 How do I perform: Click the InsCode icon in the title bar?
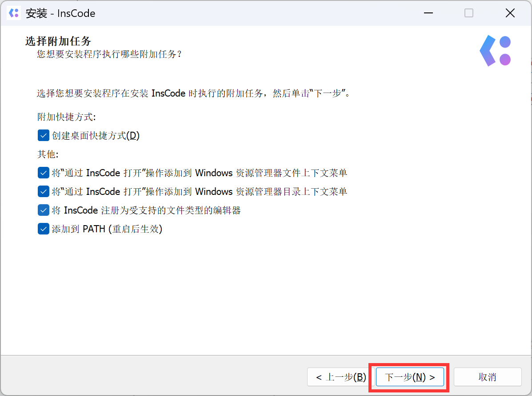tap(13, 13)
